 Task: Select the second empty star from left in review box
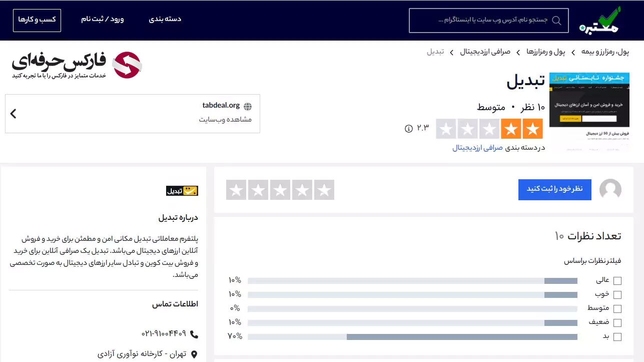pyautogui.click(x=258, y=190)
